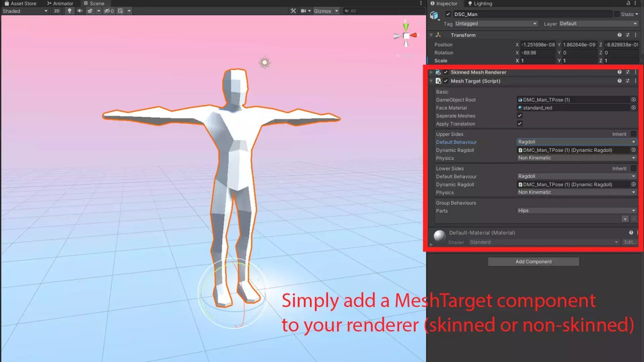This screenshot has width=644, height=362.
Task: Open the Physics Non Kinematic dropdown
Action: (576, 158)
